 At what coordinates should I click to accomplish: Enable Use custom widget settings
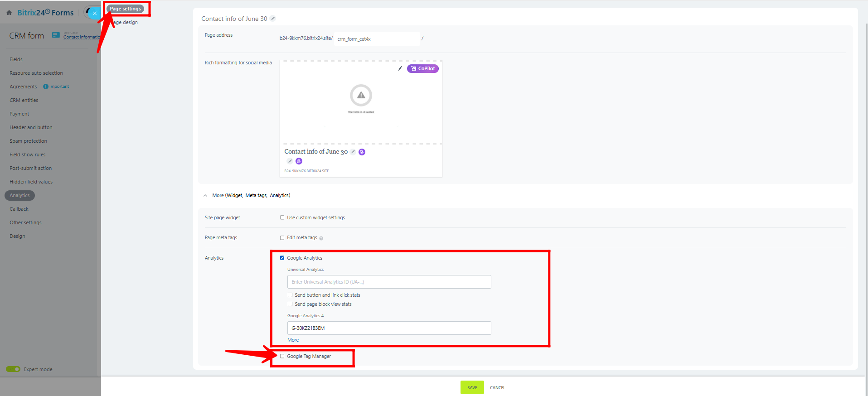point(282,217)
